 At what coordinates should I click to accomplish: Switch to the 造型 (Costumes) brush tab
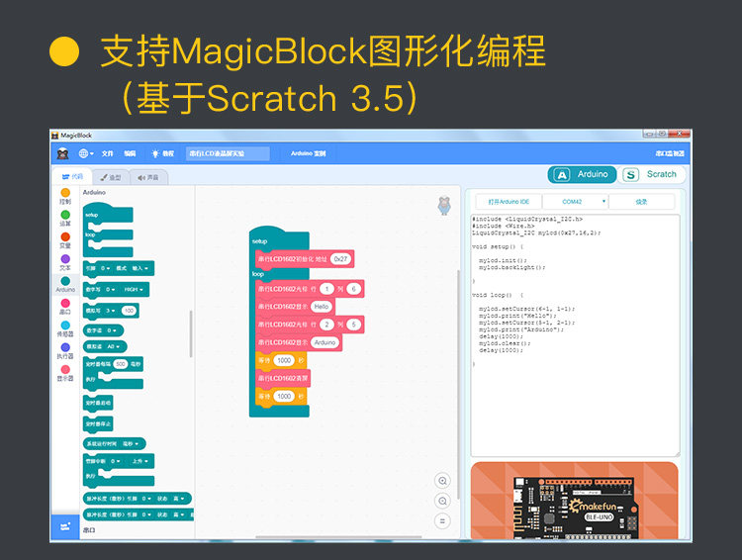(111, 177)
